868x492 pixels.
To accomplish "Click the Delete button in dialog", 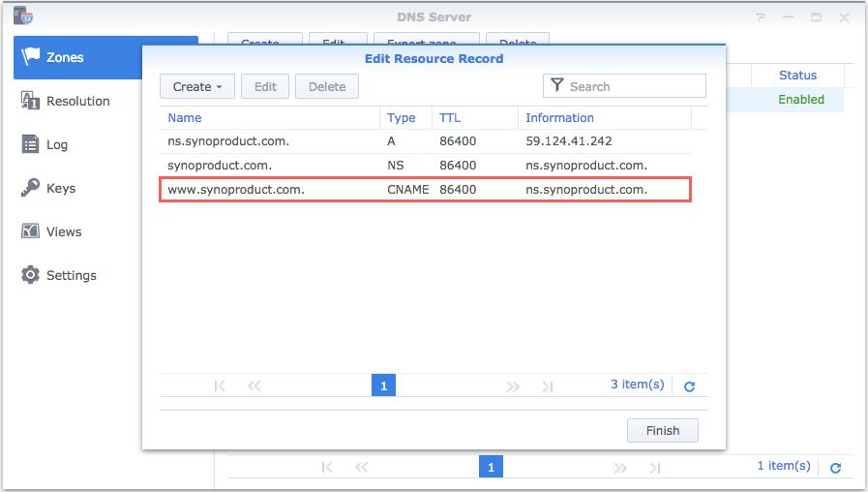I will [327, 87].
